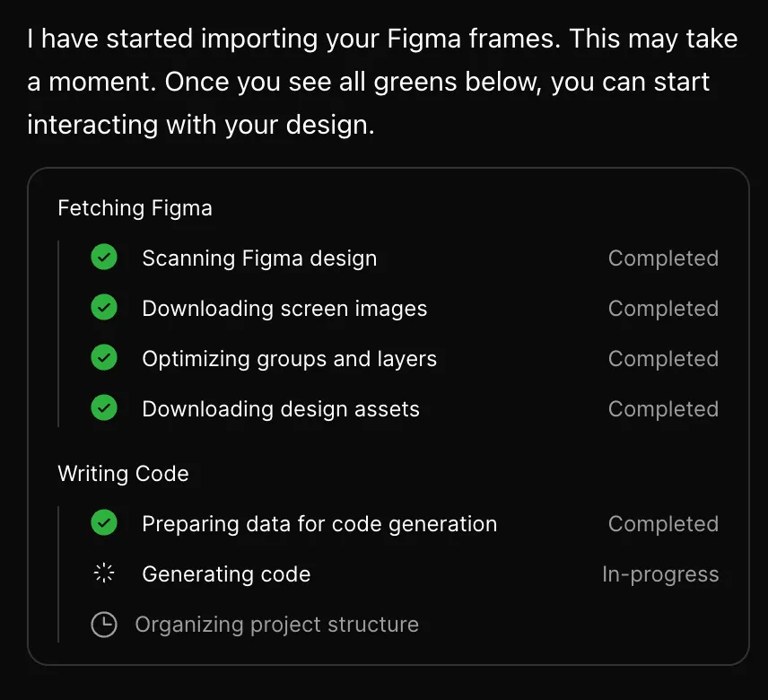768x700 pixels.
Task: Click the Generating code step label
Action: coord(226,574)
